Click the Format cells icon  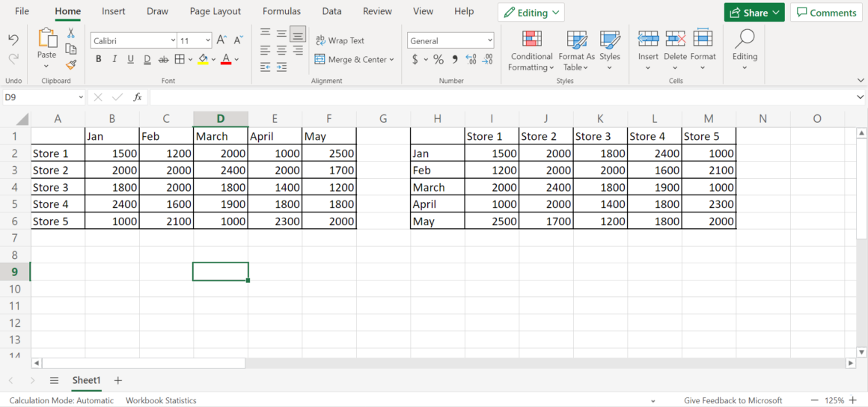click(x=703, y=37)
